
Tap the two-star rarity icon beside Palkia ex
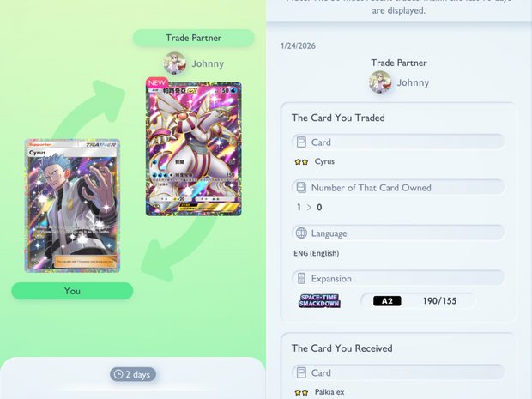(301, 392)
